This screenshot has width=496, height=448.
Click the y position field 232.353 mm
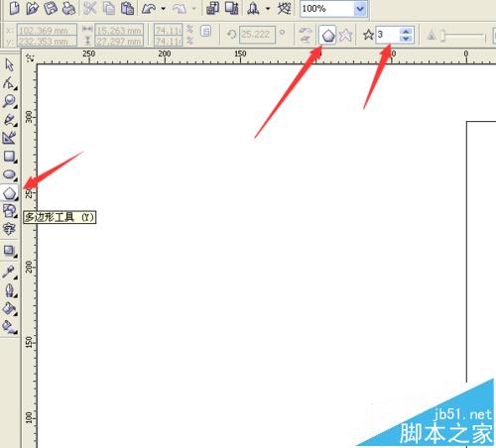point(47,42)
